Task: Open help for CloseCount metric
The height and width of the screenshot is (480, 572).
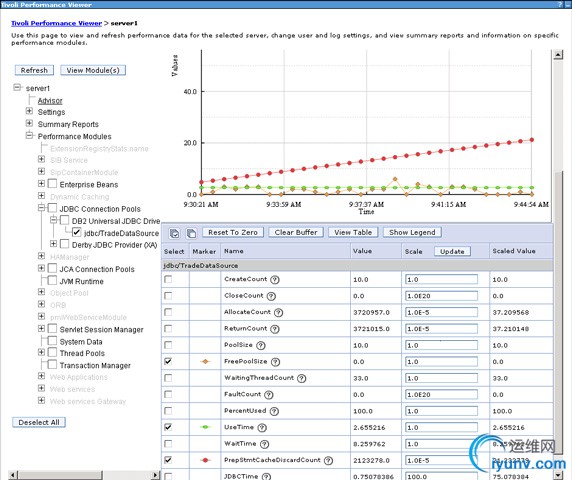Action: pos(271,296)
